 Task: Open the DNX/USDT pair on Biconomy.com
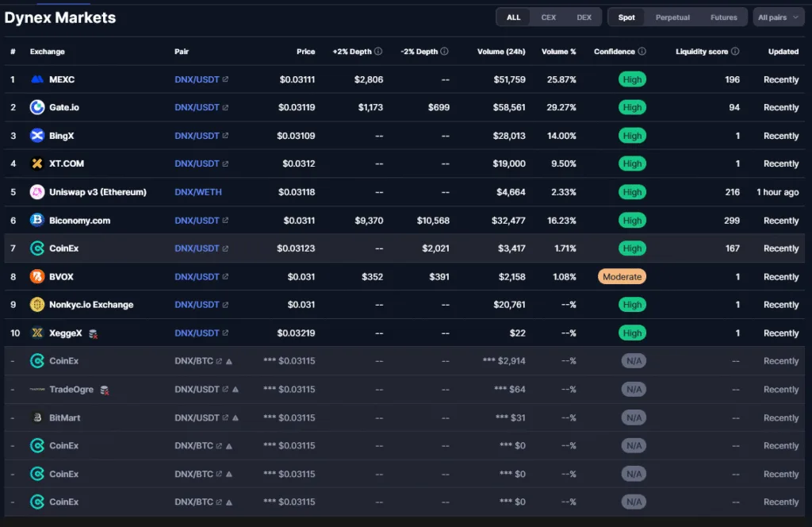(197, 220)
